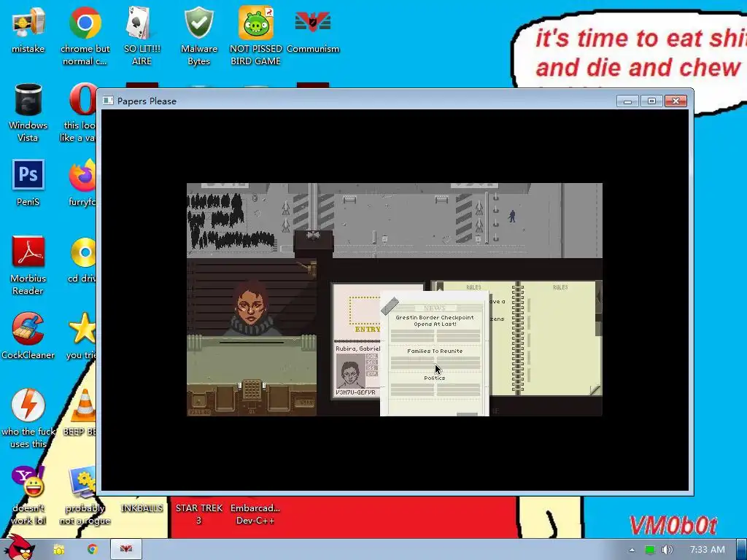Image resolution: width=747 pixels, height=560 pixels.
Task: Open file explorer from the taskbar
Action: (58, 550)
